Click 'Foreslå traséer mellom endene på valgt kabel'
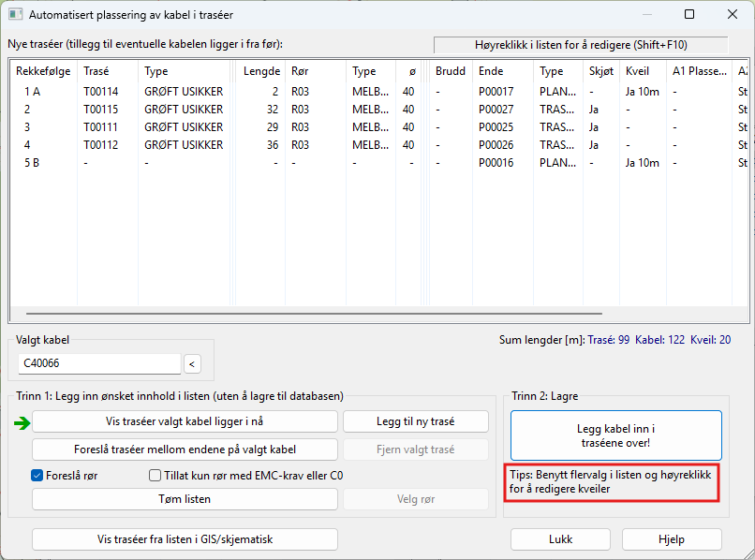The height and width of the screenshot is (560, 755). click(x=185, y=449)
